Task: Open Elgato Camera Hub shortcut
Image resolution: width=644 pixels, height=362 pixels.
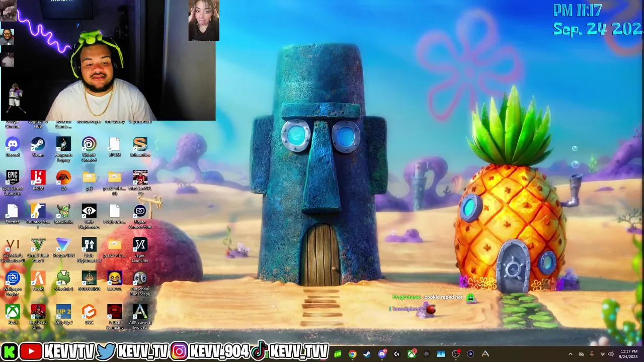Action: click(x=140, y=216)
